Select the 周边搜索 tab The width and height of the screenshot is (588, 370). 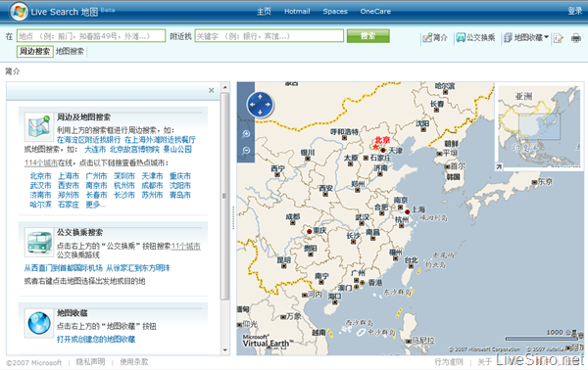click(34, 51)
